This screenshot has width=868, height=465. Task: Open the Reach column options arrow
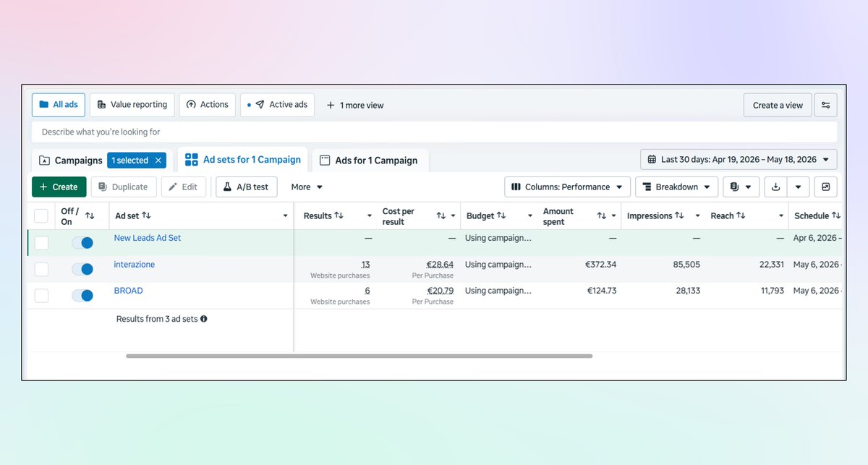click(x=781, y=216)
